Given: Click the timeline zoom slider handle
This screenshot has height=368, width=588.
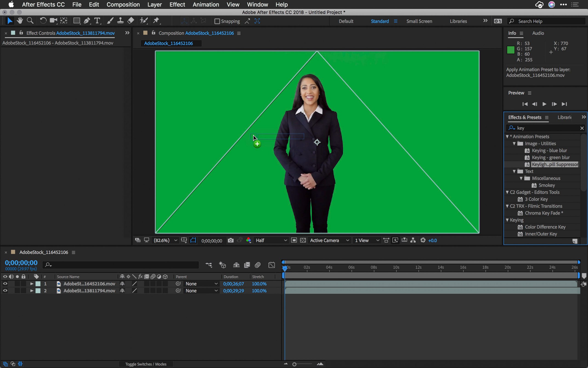Looking at the screenshot, I should pyautogui.click(x=294, y=364).
